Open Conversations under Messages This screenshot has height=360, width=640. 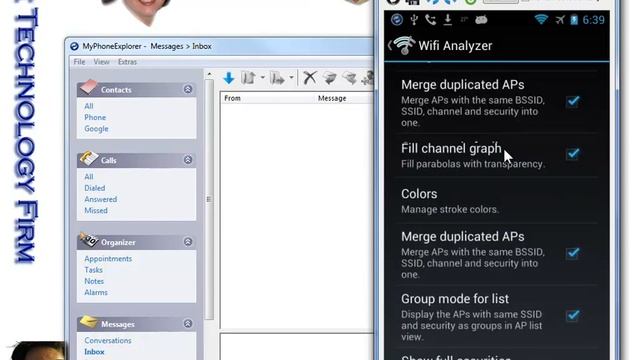108,340
